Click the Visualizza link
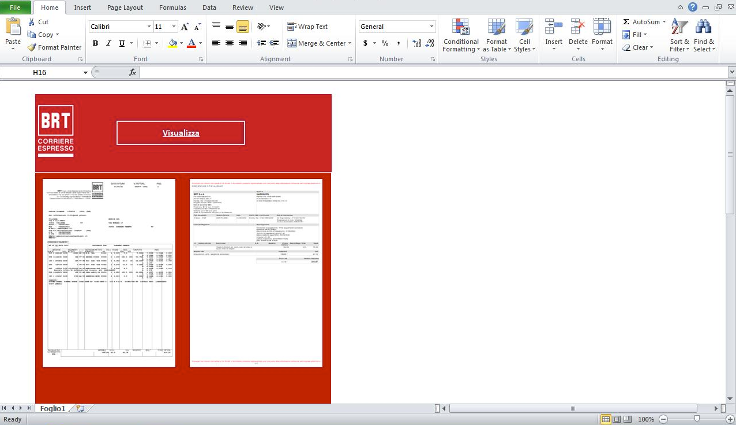 tap(181, 133)
